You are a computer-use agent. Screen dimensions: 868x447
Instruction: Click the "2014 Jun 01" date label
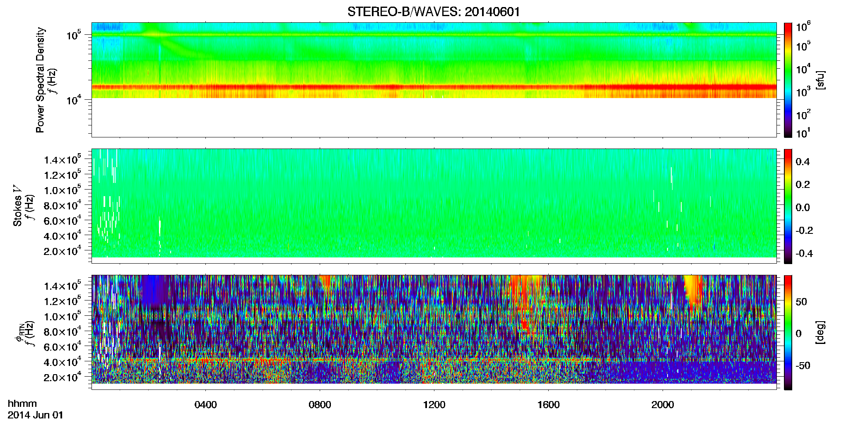36,415
